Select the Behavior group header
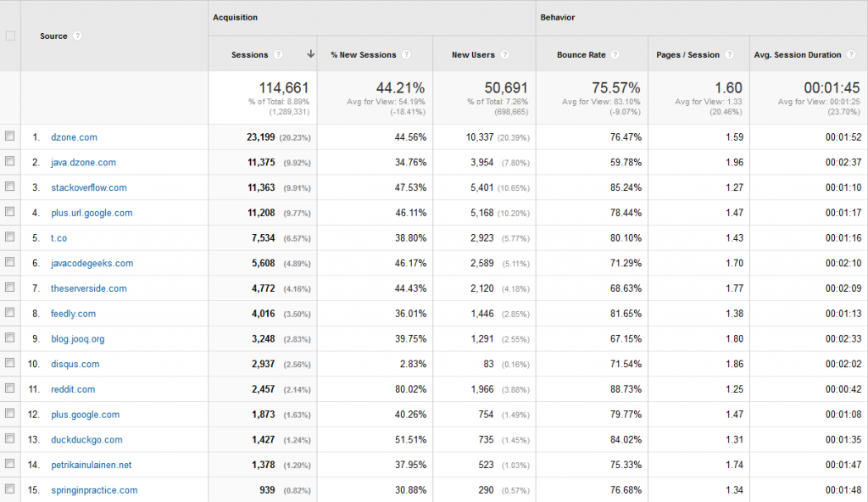Image resolution: width=868 pixels, height=502 pixels. pos(558,17)
